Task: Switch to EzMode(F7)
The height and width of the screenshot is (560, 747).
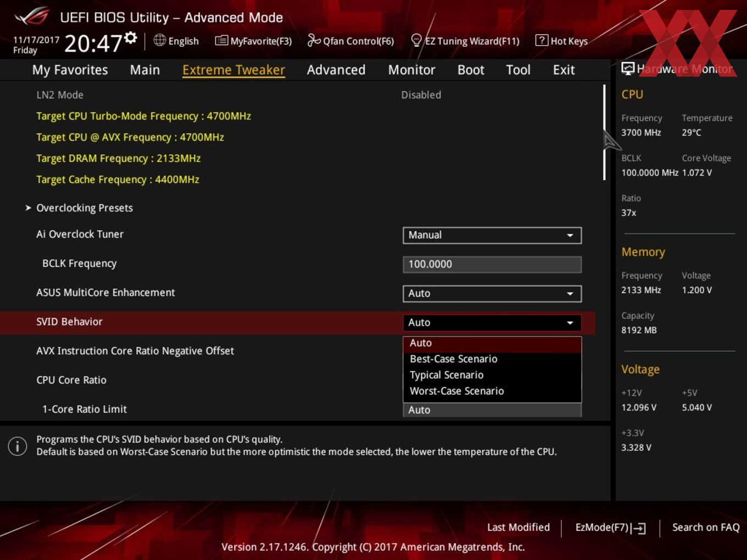Action: click(610, 528)
